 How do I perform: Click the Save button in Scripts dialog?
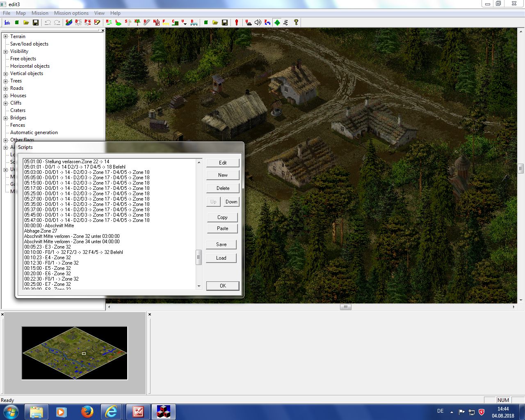point(221,244)
